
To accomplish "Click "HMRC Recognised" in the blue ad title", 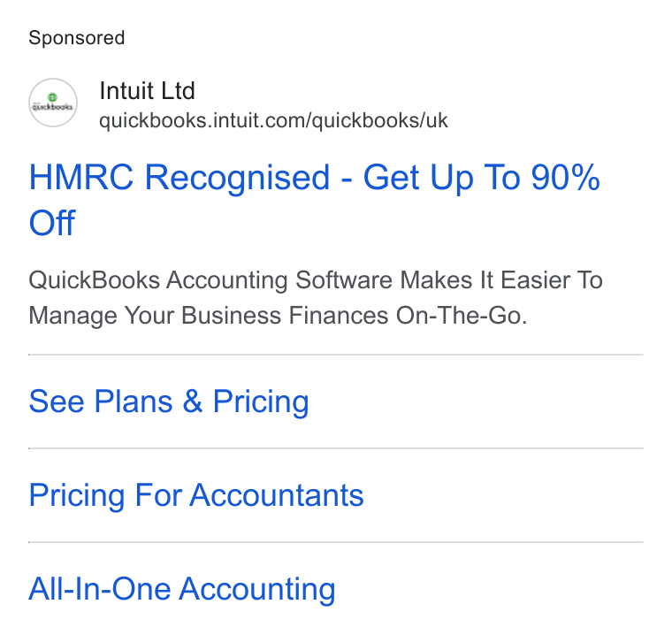I will 179,178.
